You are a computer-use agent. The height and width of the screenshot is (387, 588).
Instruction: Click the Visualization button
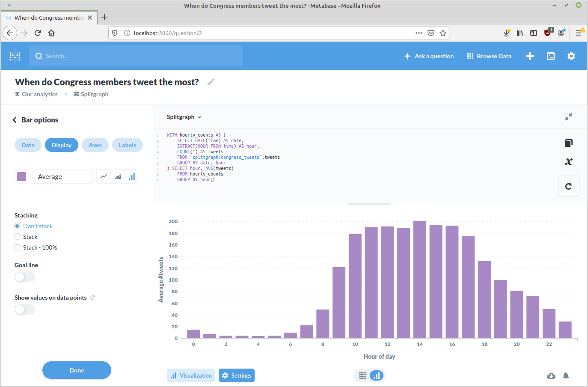point(191,375)
